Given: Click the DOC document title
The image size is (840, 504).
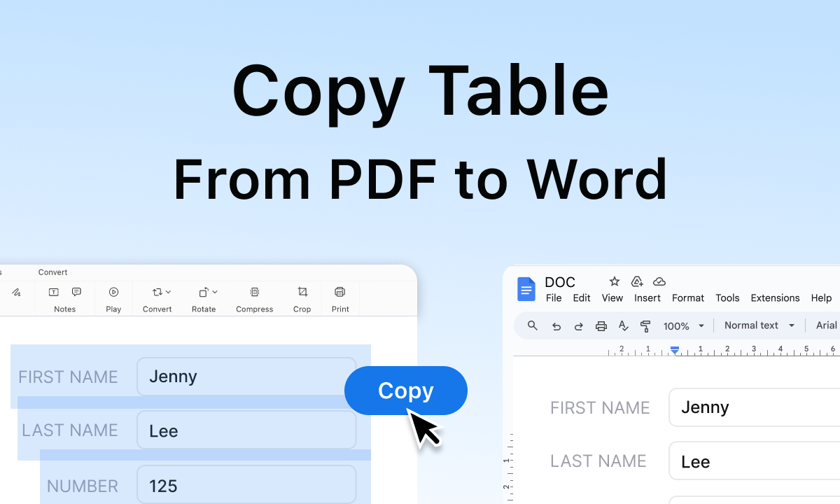Looking at the screenshot, I should [x=560, y=282].
